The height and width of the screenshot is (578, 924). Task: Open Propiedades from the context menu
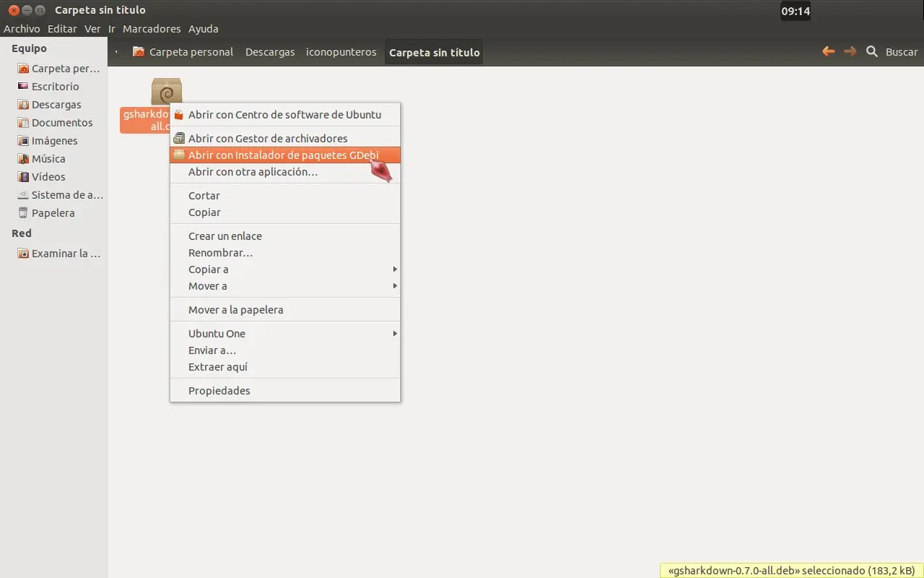point(285,391)
